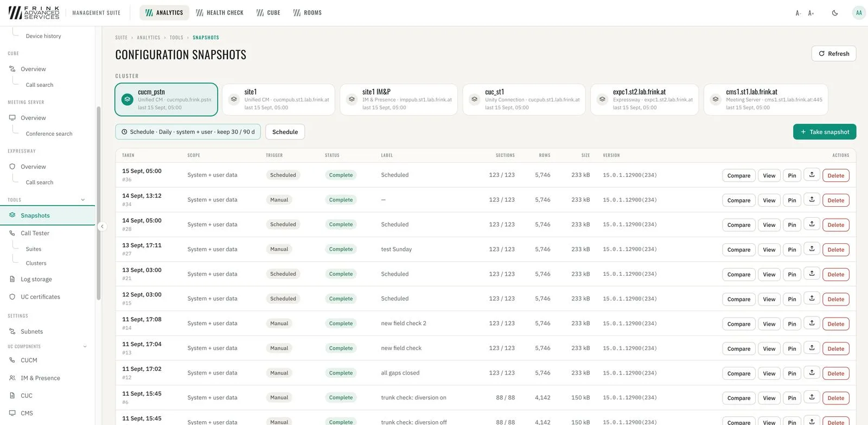
Task: Click the Frink Advanced Services logo
Action: coord(34,13)
